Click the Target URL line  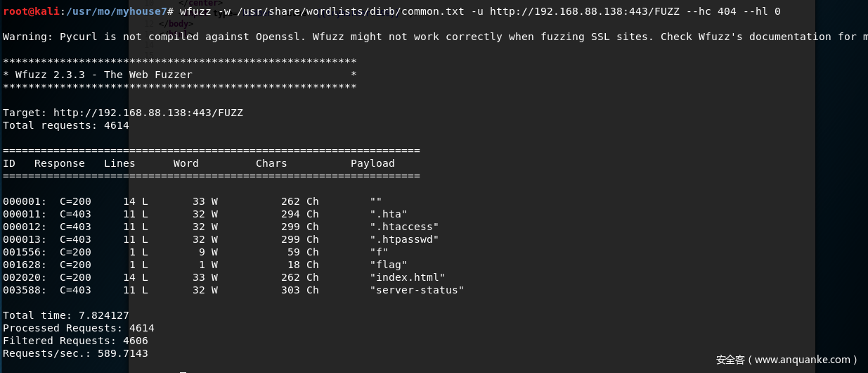coord(123,113)
